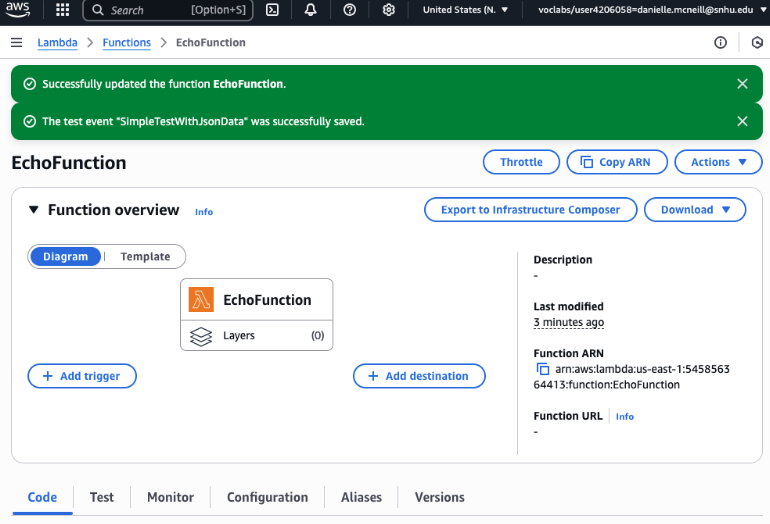Open the region selector United States dropdown
The height and width of the screenshot is (524, 770).
[x=465, y=10]
